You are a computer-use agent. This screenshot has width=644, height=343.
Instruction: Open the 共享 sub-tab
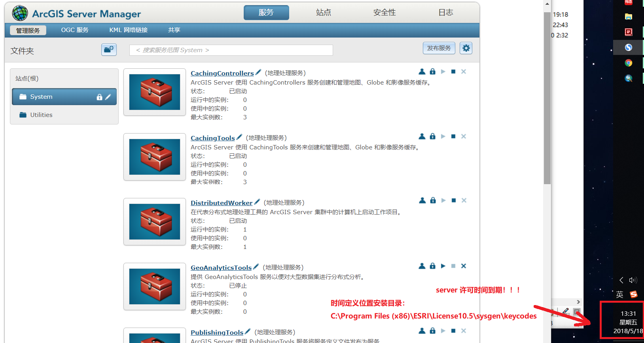(x=174, y=30)
